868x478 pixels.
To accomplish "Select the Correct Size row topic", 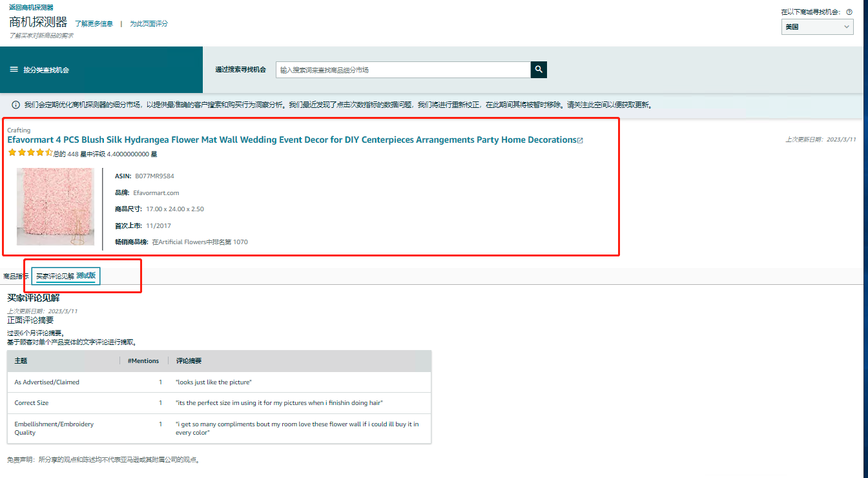I will click(x=32, y=403).
